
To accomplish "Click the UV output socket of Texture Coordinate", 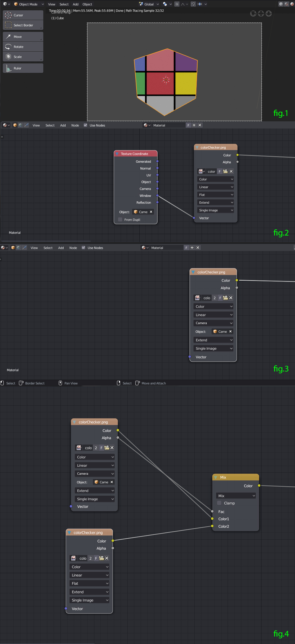I will 157,175.
